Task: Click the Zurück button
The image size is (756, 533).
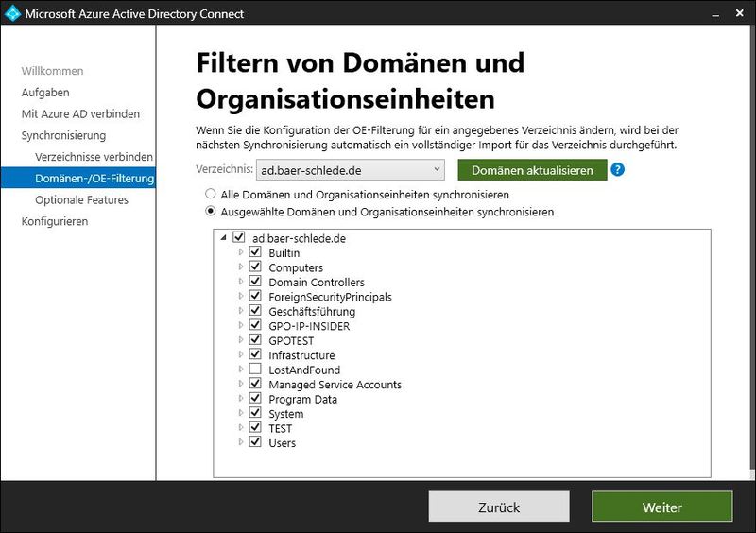Action: [499, 507]
